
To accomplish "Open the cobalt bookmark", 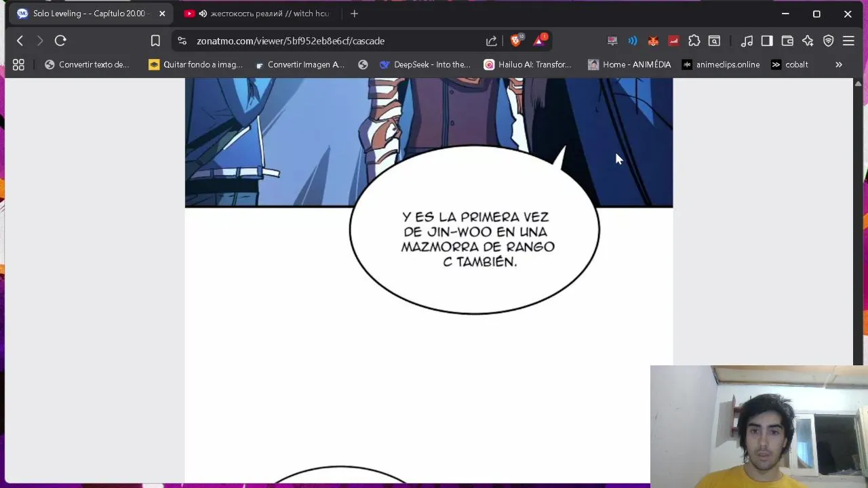I will pos(789,64).
